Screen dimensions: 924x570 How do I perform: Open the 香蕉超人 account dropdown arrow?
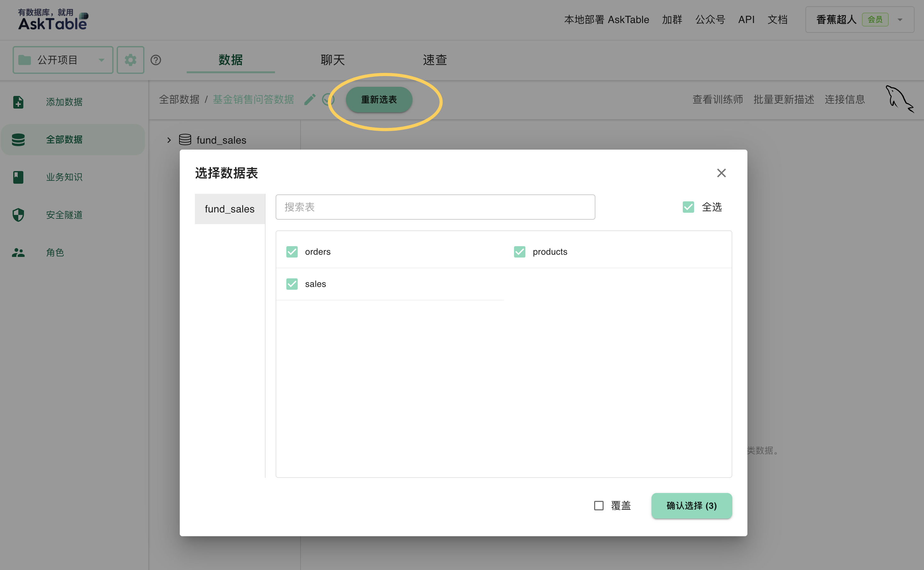[x=900, y=20]
